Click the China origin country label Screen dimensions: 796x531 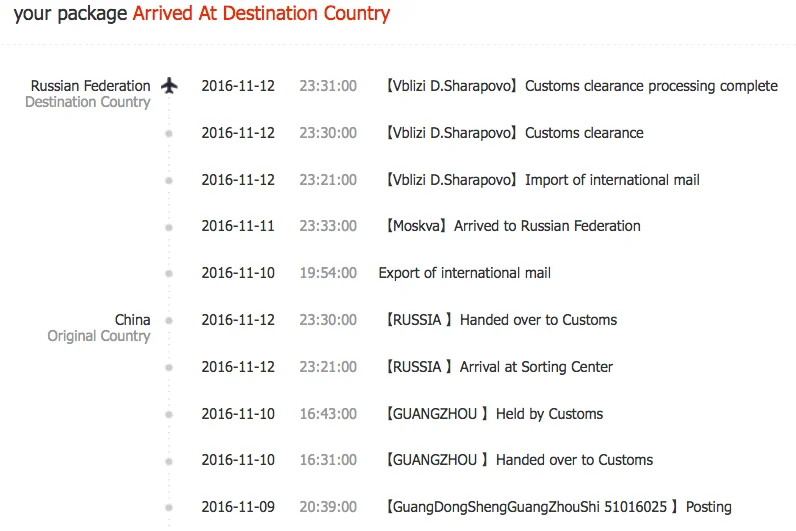[132, 320]
